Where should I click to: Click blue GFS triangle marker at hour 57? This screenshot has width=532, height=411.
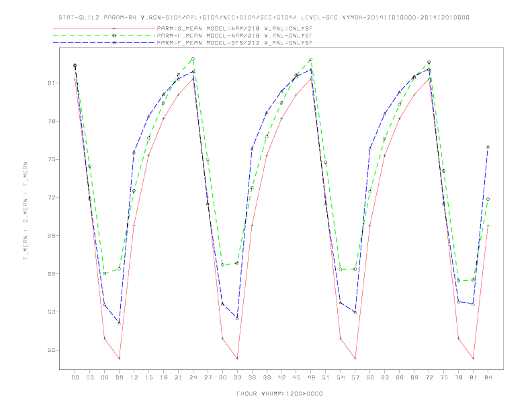pyautogui.click(x=355, y=313)
